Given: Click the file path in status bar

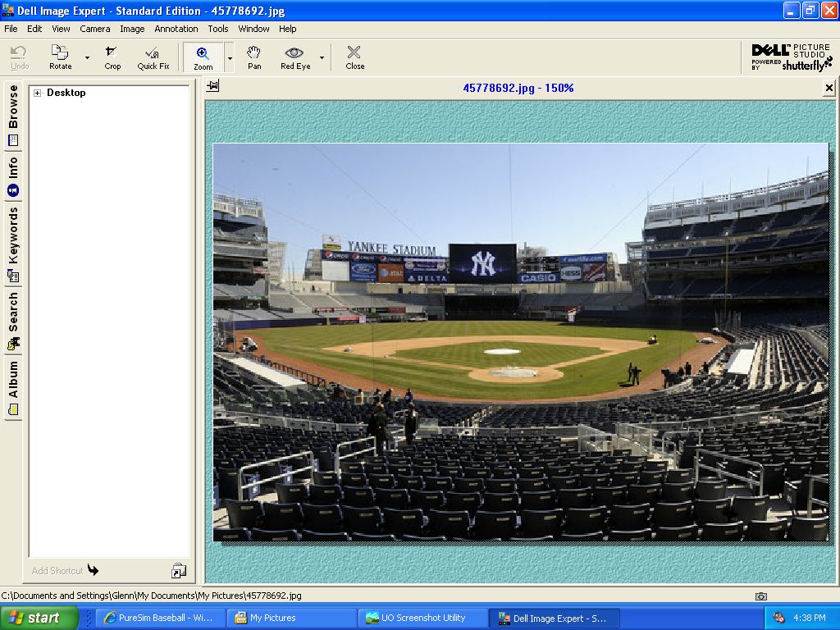Looking at the screenshot, I should [151, 596].
